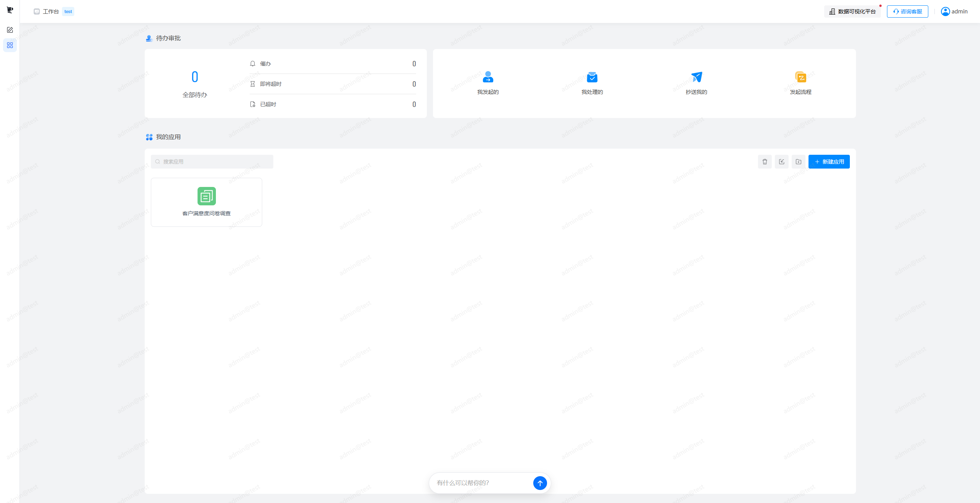Click the test tenant tag
This screenshot has width=980, height=503.
click(68, 11)
